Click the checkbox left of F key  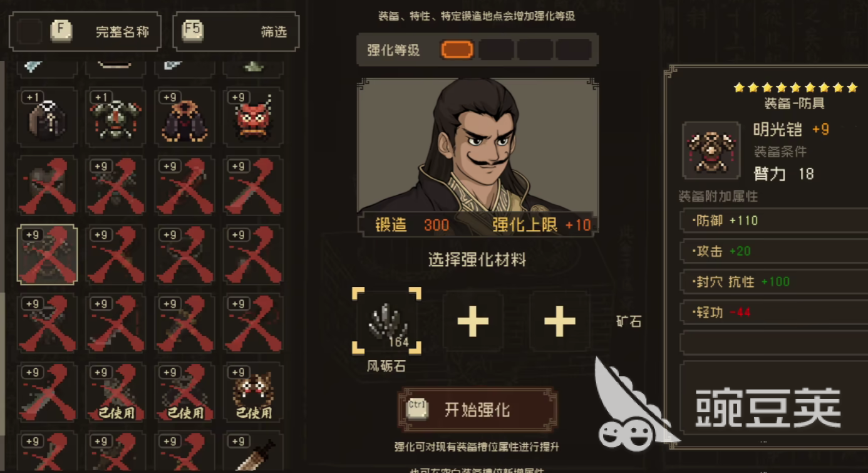[x=29, y=31]
